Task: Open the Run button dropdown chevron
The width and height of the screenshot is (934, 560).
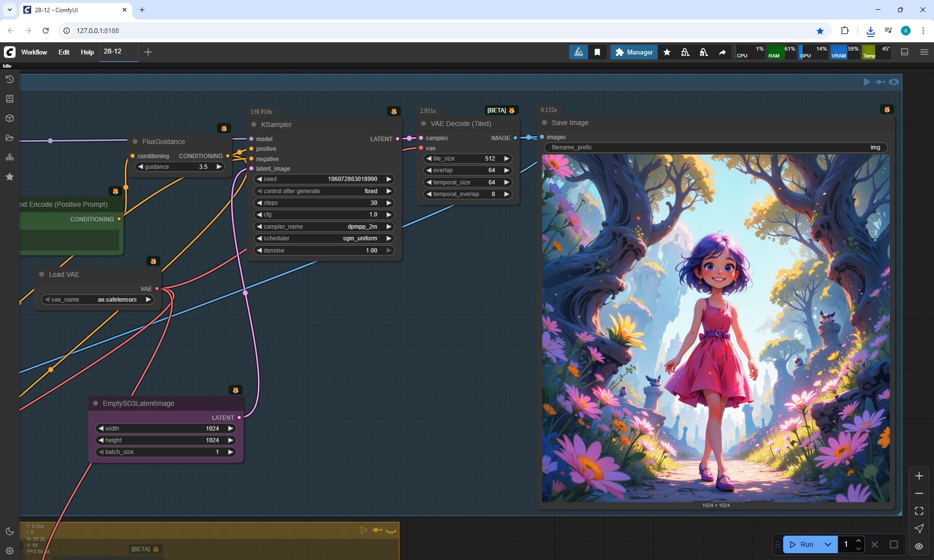Action: tap(828, 544)
